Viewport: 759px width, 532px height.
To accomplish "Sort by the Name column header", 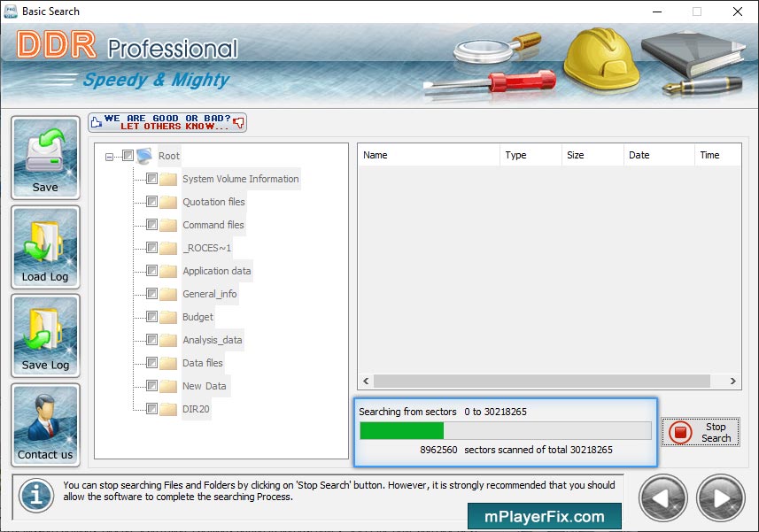I will [x=429, y=155].
